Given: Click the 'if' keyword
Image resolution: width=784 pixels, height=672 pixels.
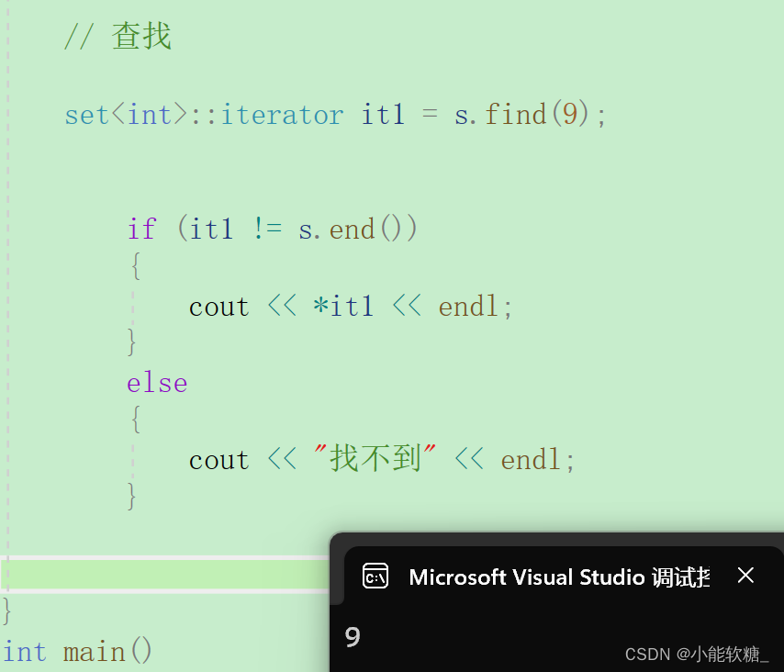Looking at the screenshot, I should (x=142, y=229).
